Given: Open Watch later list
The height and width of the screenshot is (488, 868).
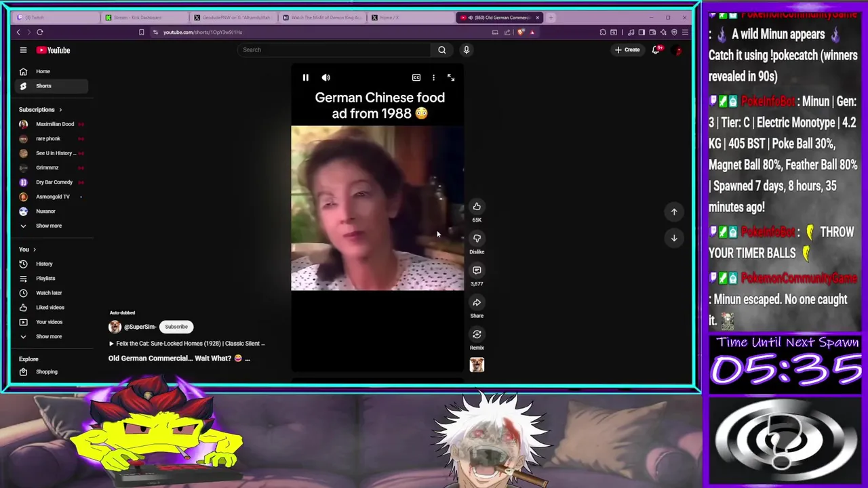Looking at the screenshot, I should coord(51,293).
